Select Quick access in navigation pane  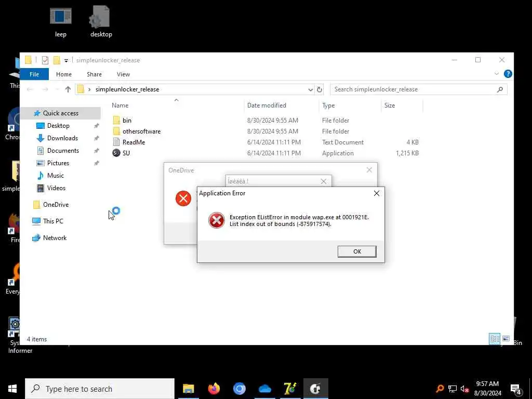pos(60,113)
